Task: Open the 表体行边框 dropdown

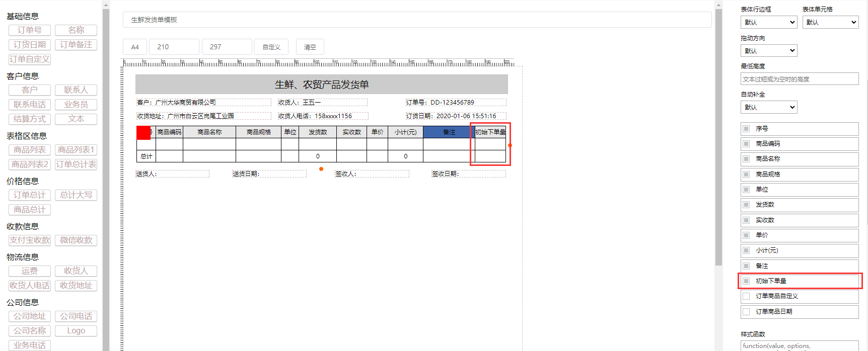Action: click(768, 22)
